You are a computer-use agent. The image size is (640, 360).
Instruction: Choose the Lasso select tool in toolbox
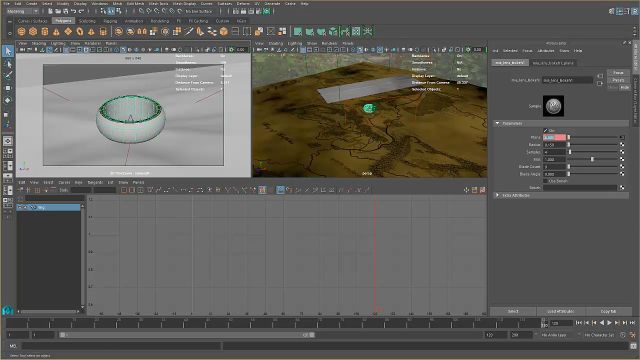tap(8, 64)
